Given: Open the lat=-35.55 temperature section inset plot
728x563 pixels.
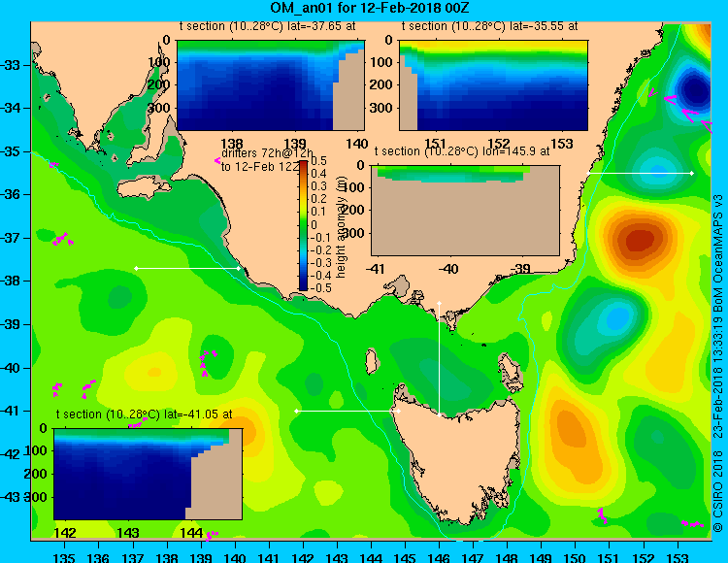Looking at the screenshot, I should pos(493,85).
